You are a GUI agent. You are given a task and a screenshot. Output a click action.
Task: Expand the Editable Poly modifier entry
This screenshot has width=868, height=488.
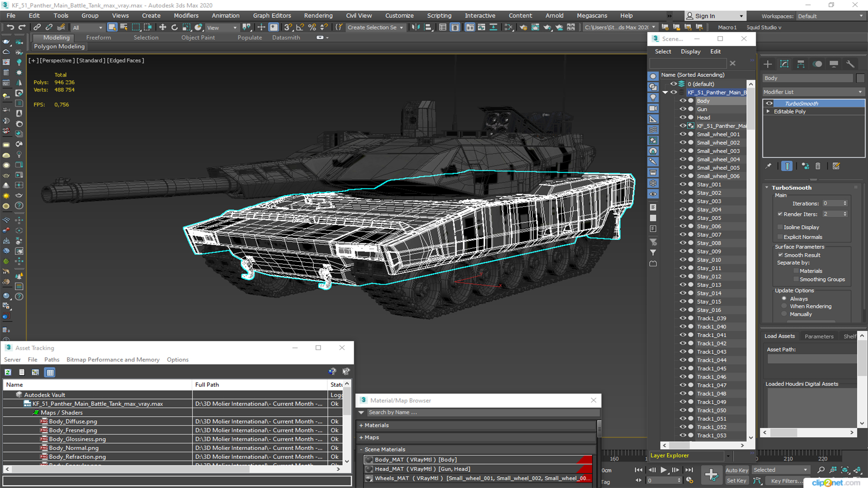[x=768, y=112]
